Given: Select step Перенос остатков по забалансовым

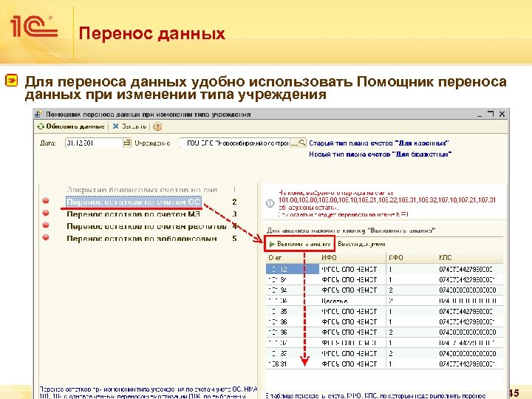Looking at the screenshot, I should tap(141, 239).
